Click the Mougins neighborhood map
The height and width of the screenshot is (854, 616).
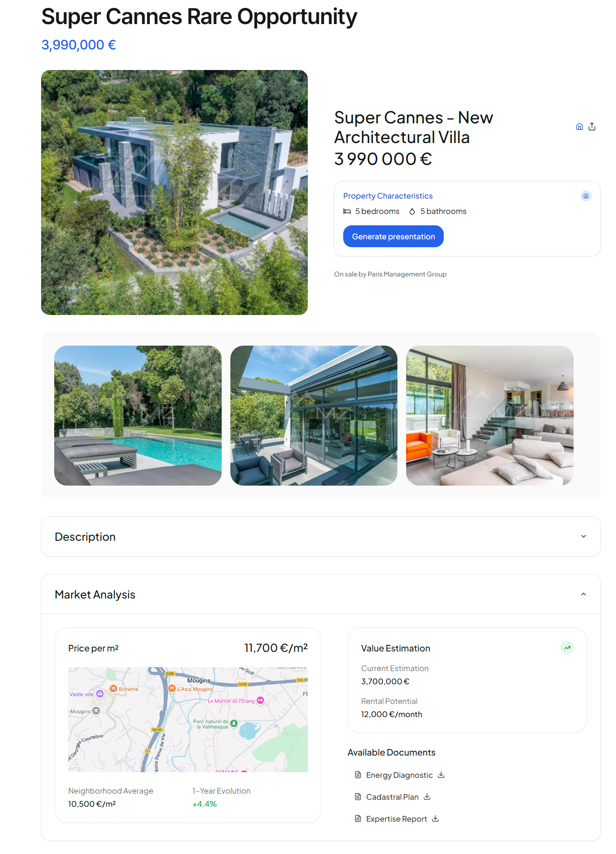188,720
